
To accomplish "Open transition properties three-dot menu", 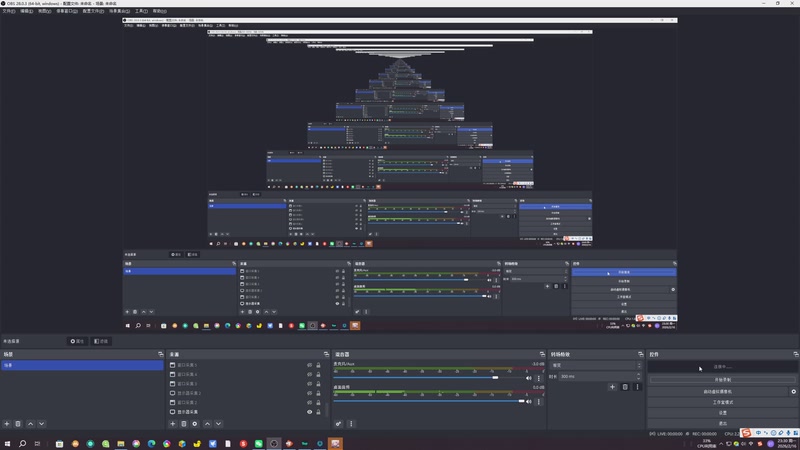I will (637, 387).
